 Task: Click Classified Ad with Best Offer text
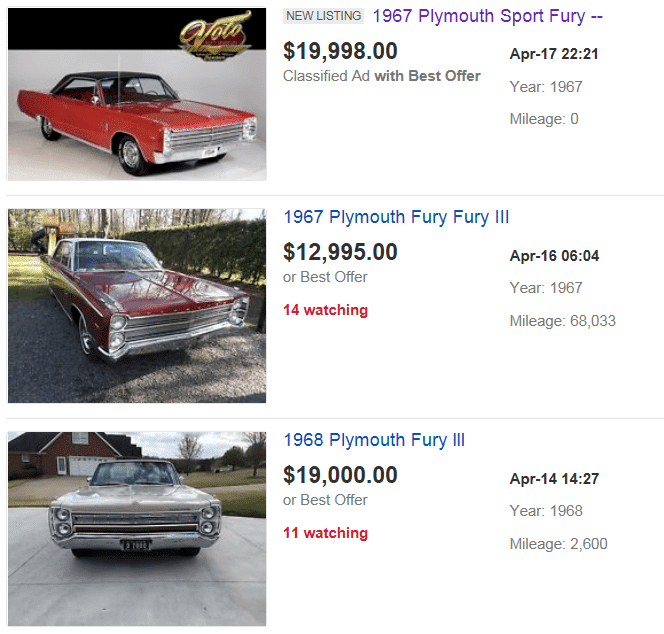coord(382,76)
